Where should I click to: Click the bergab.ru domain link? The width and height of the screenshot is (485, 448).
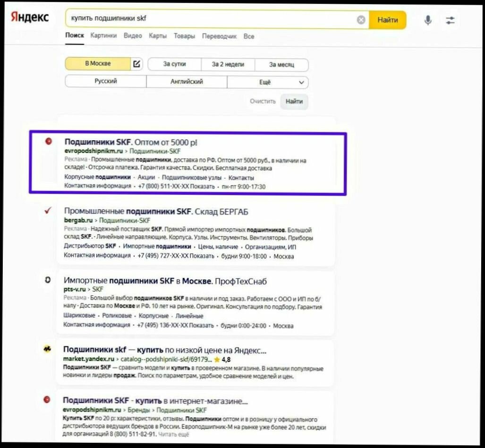(78, 220)
